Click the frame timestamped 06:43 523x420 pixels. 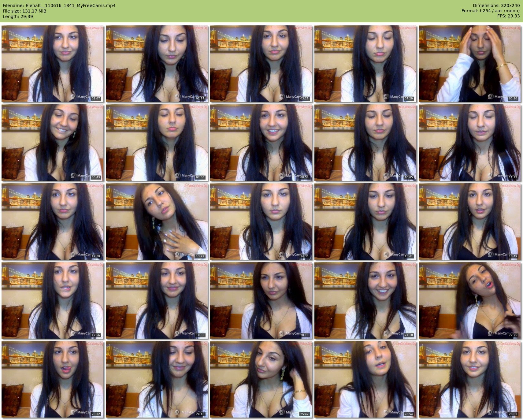pyautogui.click(x=53, y=143)
